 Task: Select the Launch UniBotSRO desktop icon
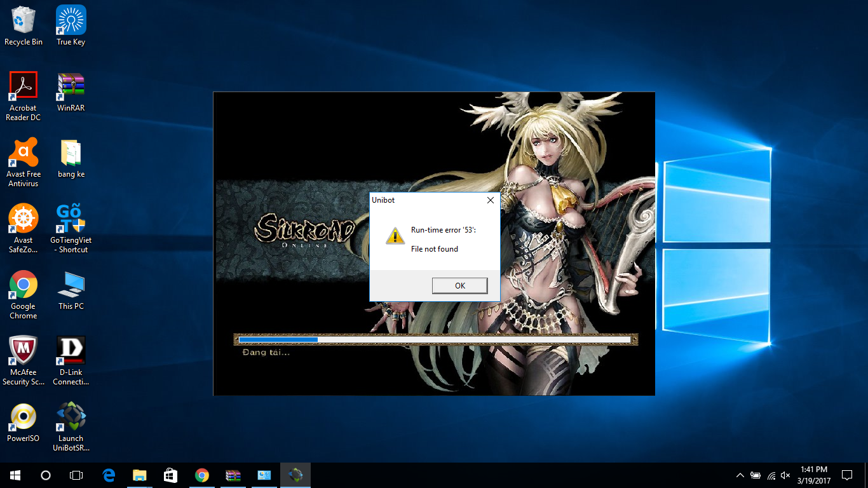coord(71,427)
